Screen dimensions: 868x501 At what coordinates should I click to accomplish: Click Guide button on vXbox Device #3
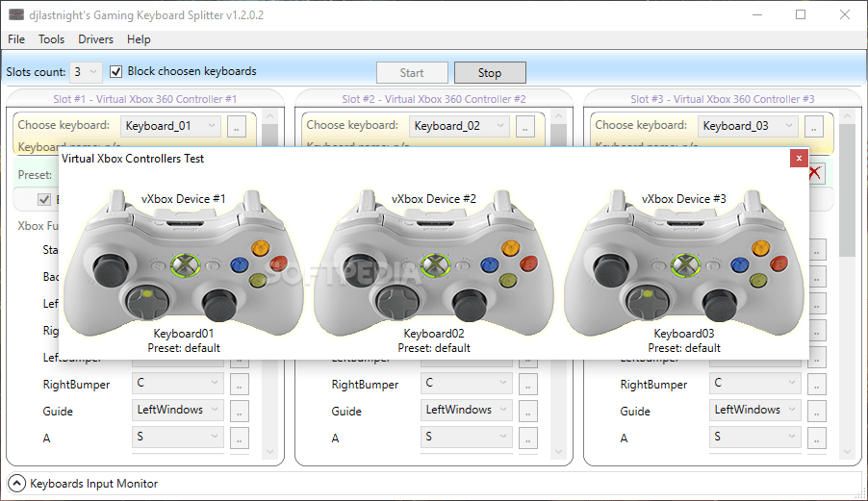pos(685,264)
